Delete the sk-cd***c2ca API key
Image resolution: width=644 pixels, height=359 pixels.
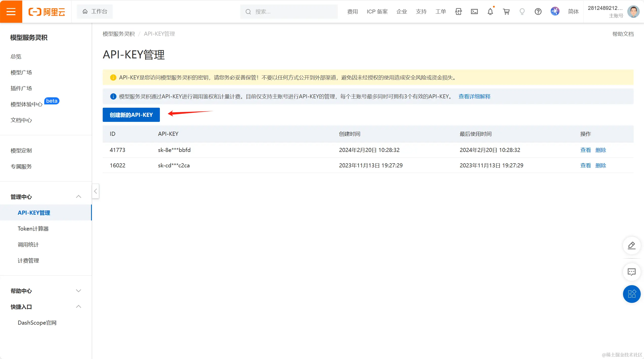(600, 165)
